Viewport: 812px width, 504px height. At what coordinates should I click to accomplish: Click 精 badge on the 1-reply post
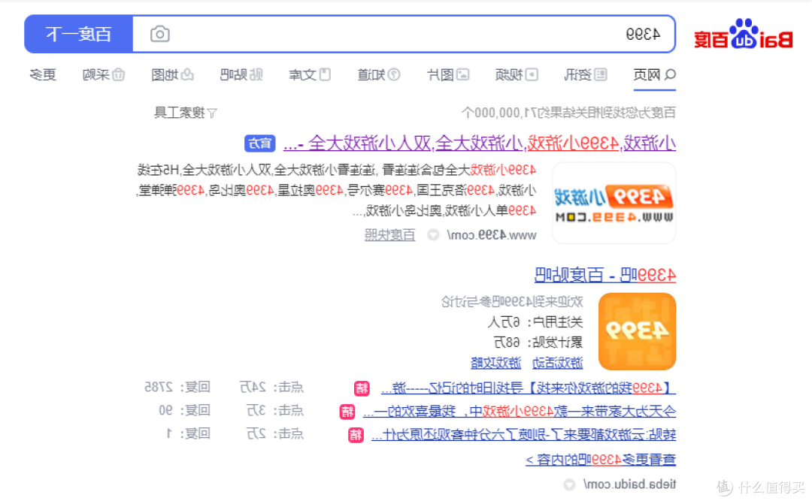[356, 435]
